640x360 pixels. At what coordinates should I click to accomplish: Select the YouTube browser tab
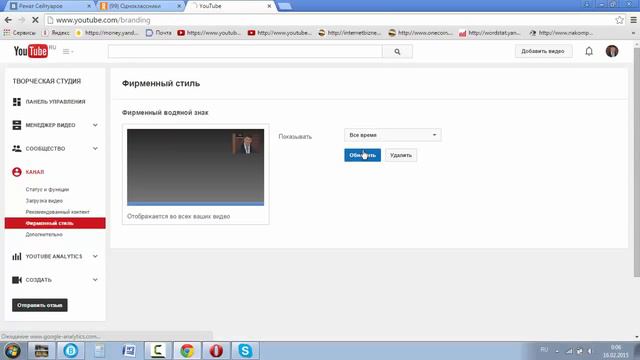[x=231, y=6]
